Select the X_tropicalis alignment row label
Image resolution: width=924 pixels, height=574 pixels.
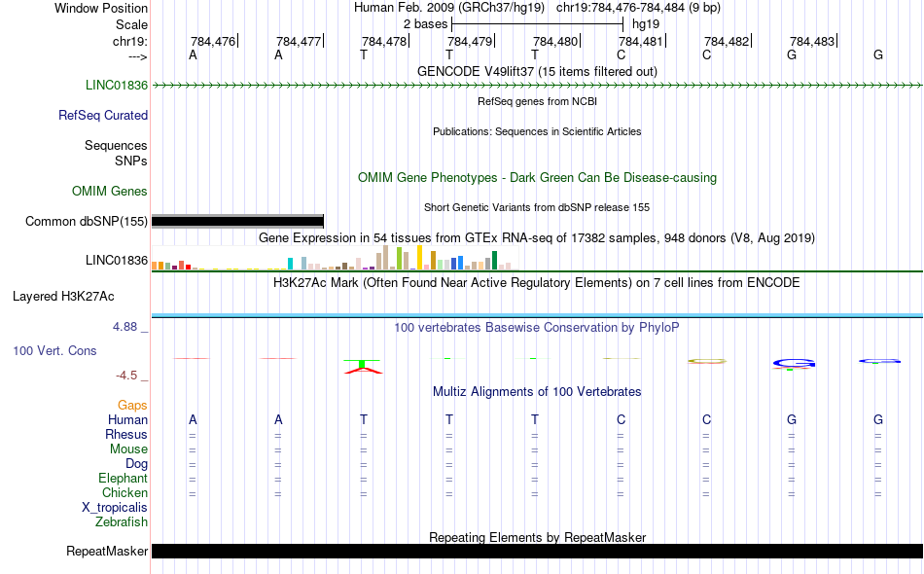pos(115,508)
